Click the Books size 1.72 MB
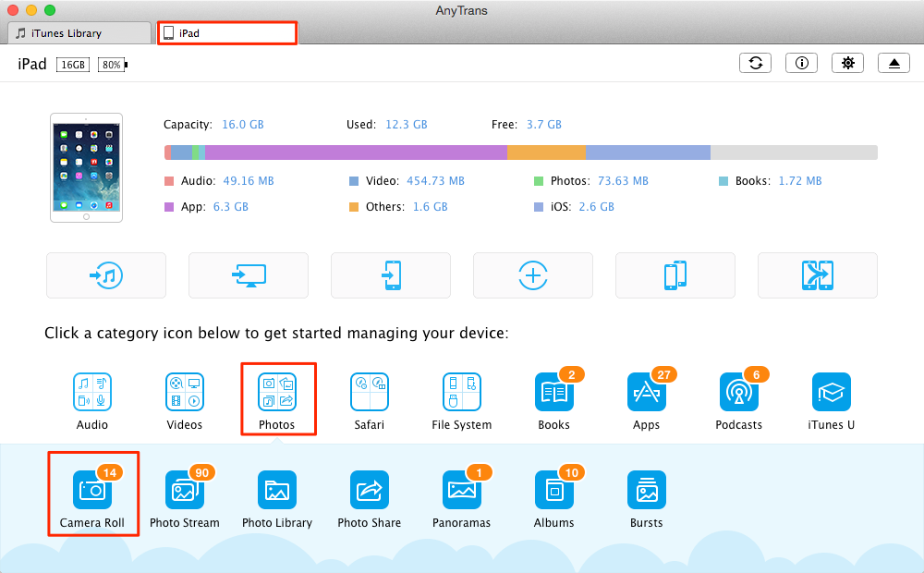Viewport: 924px width, 573px height. [800, 181]
